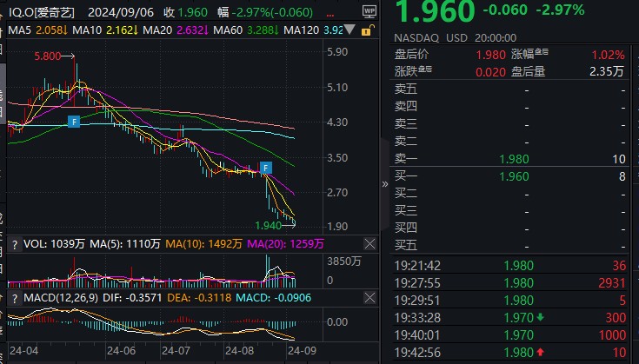Screen dimensions: 639x364
Task: Click the 1.940 low price label
Action: 268,225
